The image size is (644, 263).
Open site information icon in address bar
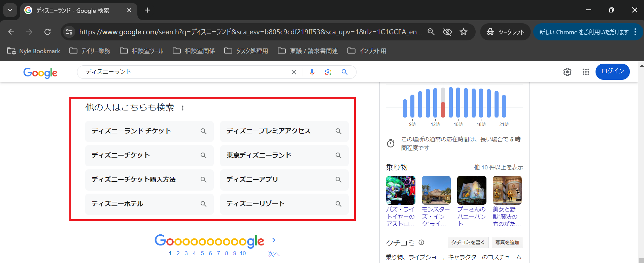69,32
